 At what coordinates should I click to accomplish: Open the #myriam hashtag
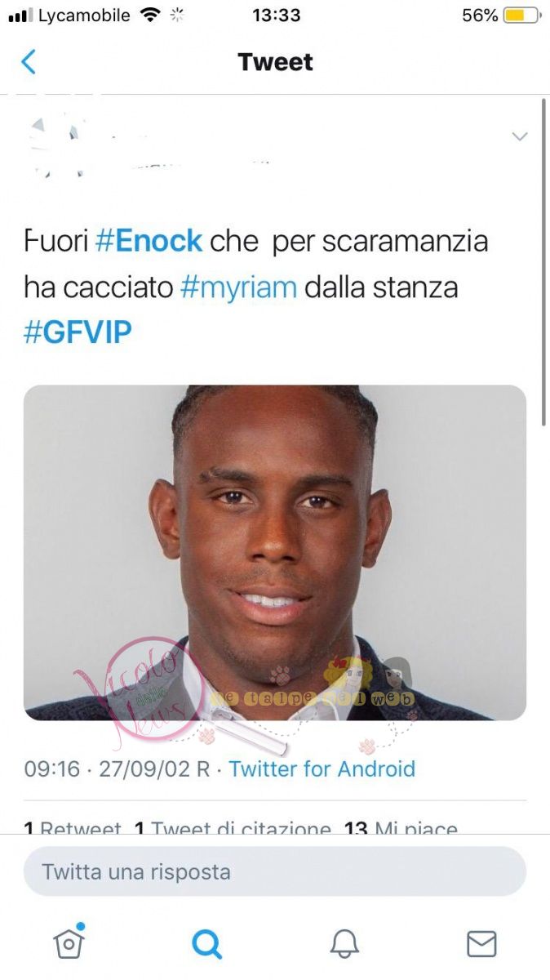click(238, 287)
